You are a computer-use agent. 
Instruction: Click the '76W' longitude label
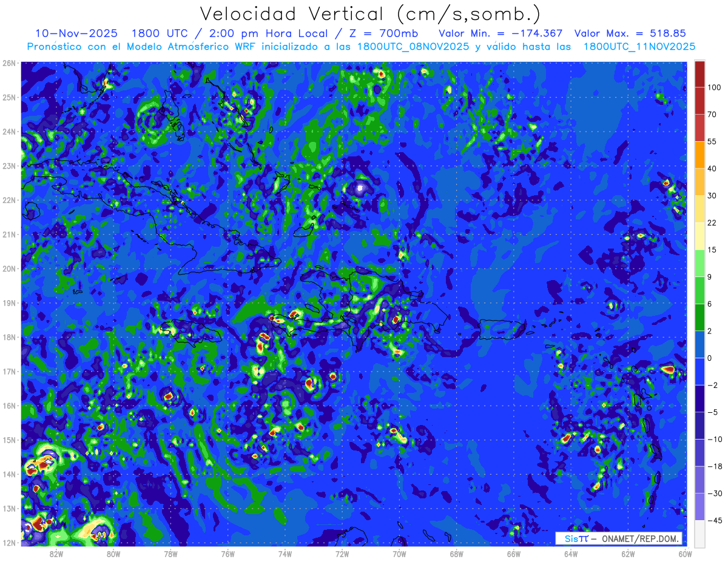click(227, 554)
